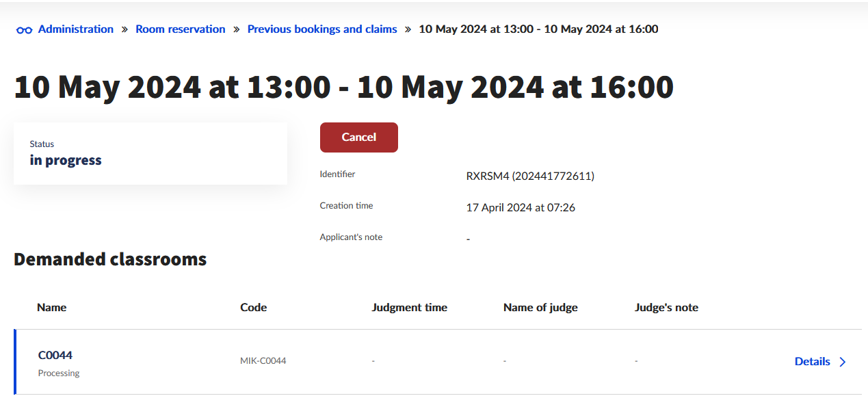
Task: Select the C0044 classroom name
Action: (x=55, y=356)
